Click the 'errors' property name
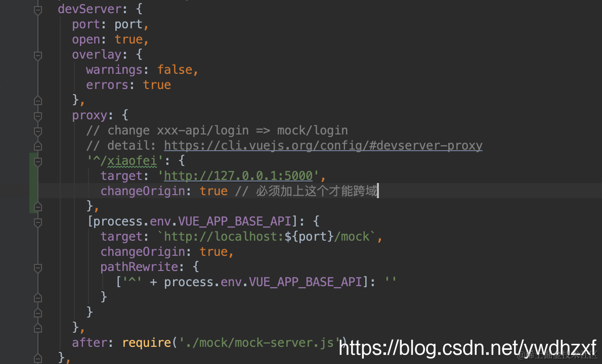Viewport: 602px width, 364px height. [107, 85]
